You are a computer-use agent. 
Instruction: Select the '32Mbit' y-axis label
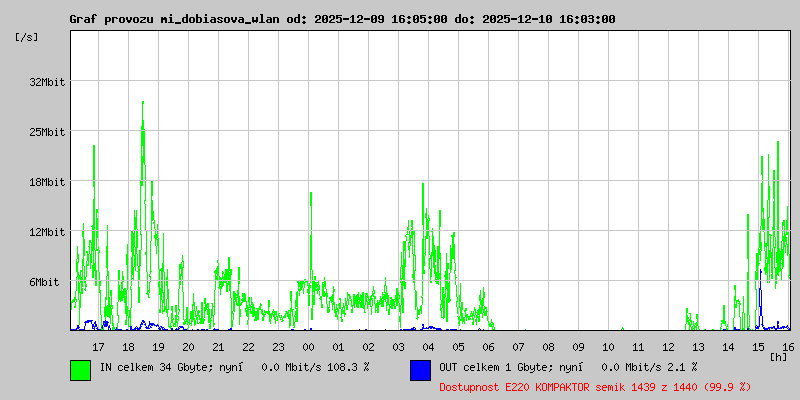coord(47,82)
